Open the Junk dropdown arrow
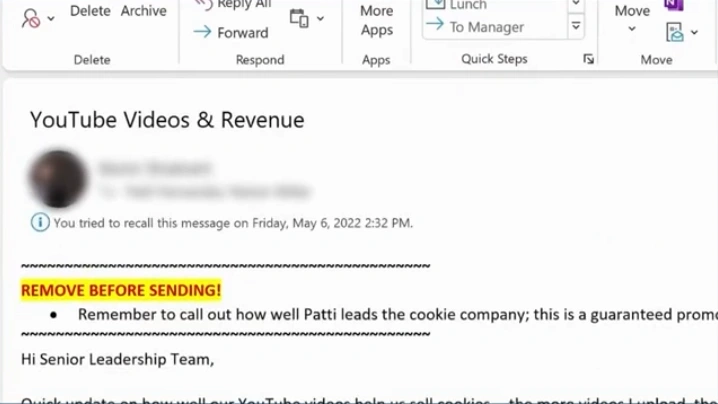Viewport: 718px width, 404px height. pyautogui.click(x=51, y=19)
